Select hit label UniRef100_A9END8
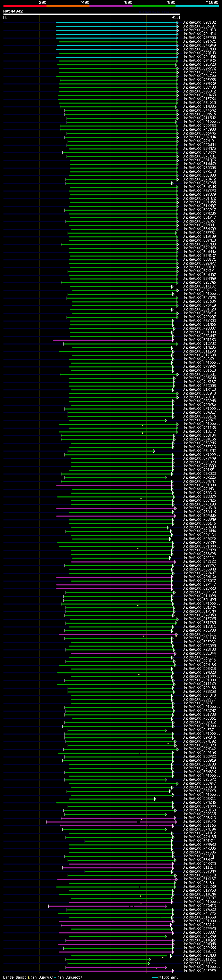Screen dimensions: 222x980 (x=199, y=955)
